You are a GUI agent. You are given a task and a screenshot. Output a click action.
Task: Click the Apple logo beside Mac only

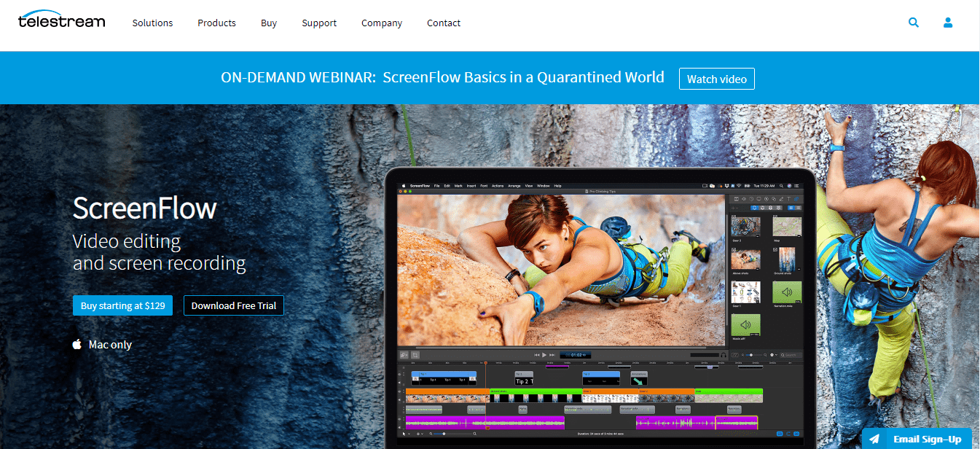pyautogui.click(x=77, y=344)
